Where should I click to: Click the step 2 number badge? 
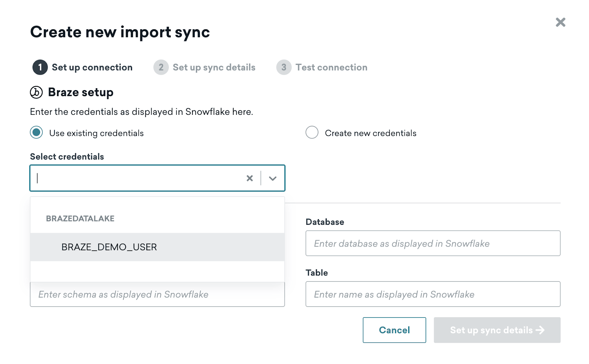click(161, 68)
